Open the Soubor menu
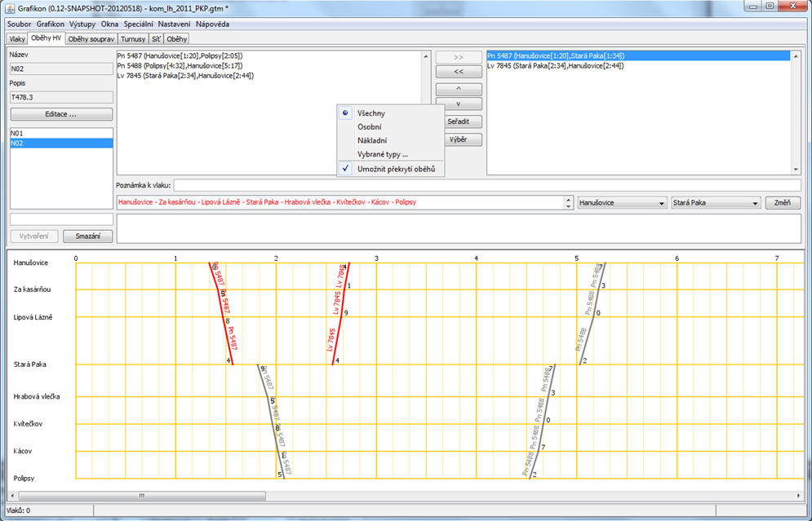The height and width of the screenshot is (521, 812). (x=19, y=24)
